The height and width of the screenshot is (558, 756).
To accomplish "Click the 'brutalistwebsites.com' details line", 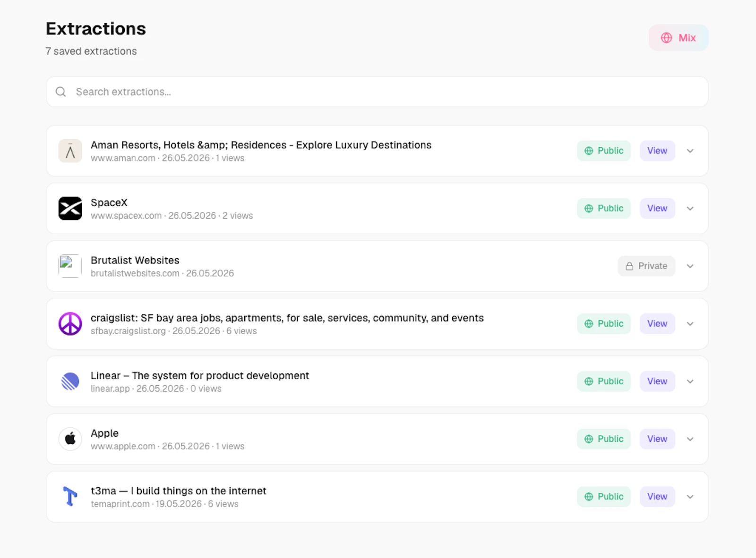I will pyautogui.click(x=162, y=273).
